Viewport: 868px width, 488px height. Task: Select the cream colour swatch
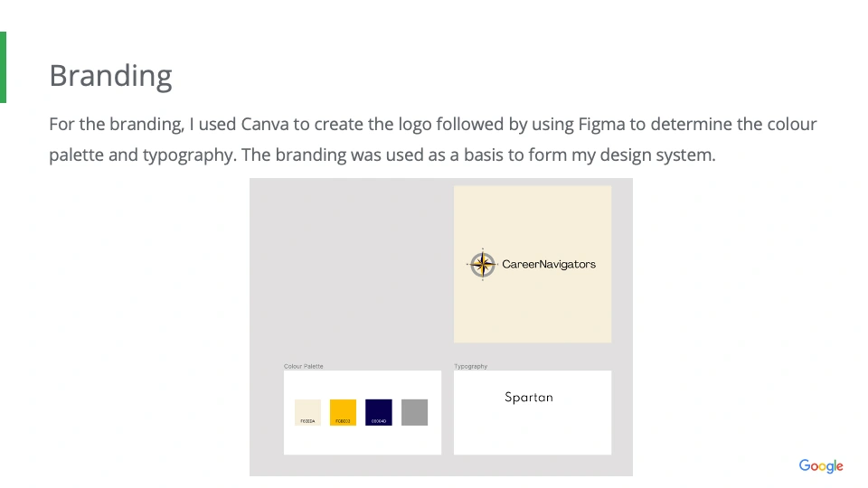(x=307, y=411)
